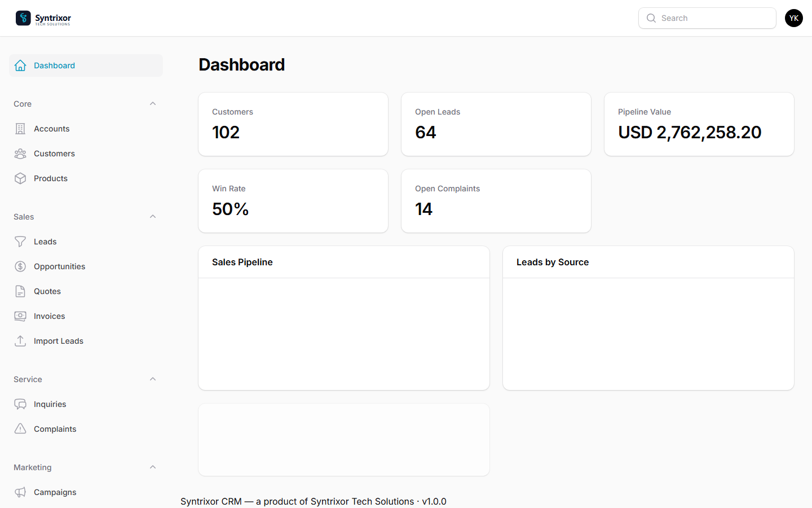
Task: Click the Accounts building icon
Action: click(x=20, y=129)
